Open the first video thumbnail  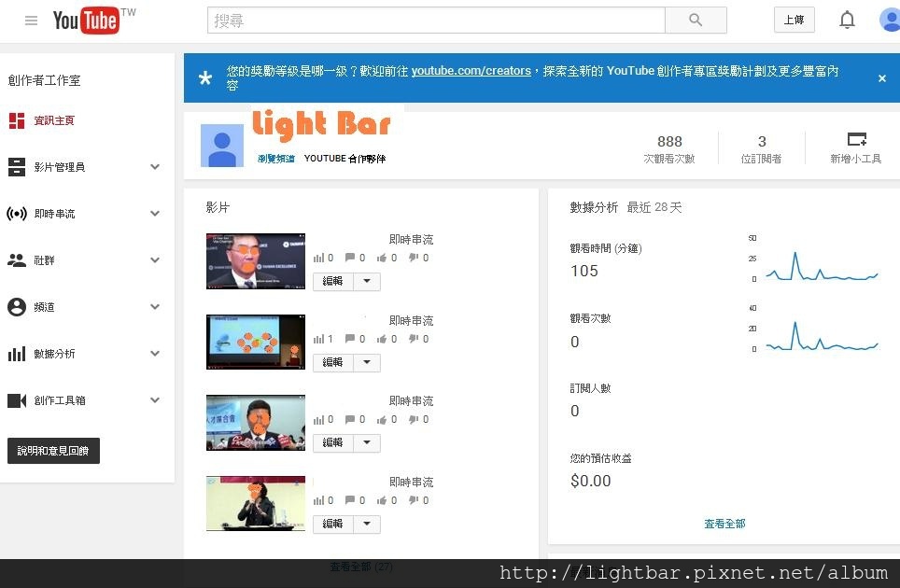pos(256,261)
